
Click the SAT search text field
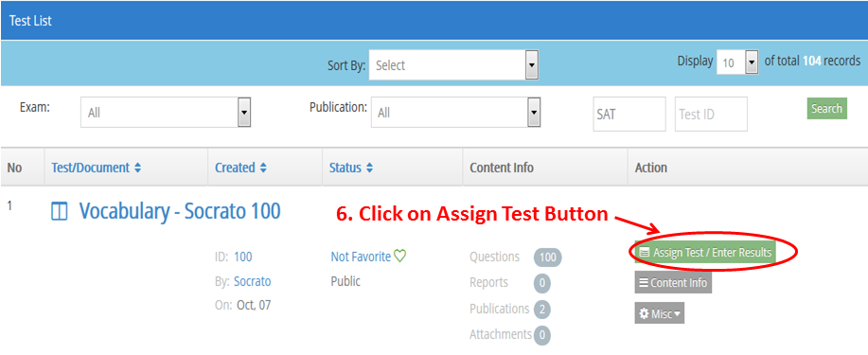(x=629, y=115)
